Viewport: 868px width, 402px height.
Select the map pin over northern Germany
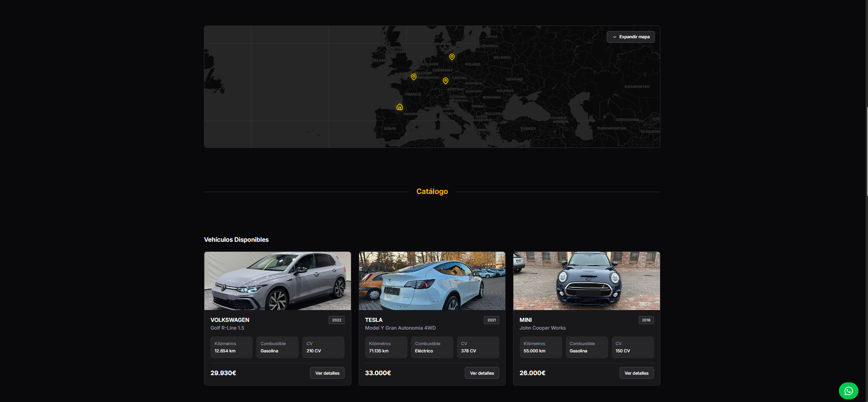452,57
